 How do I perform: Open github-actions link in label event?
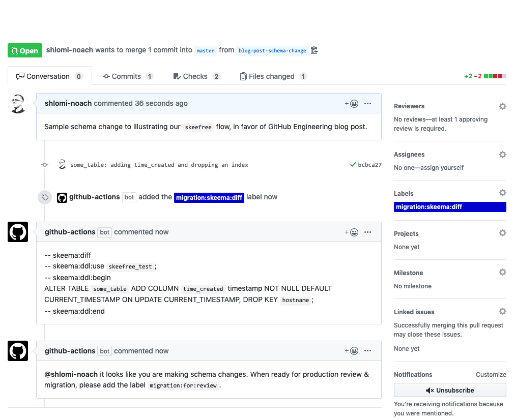94,197
